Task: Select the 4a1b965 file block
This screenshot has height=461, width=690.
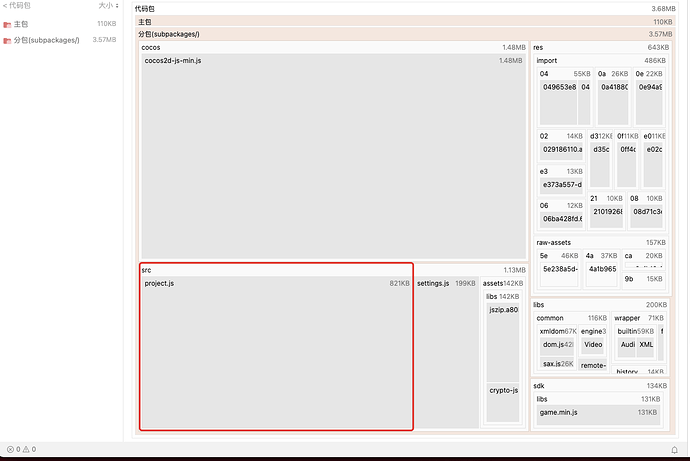Action: click(602, 274)
